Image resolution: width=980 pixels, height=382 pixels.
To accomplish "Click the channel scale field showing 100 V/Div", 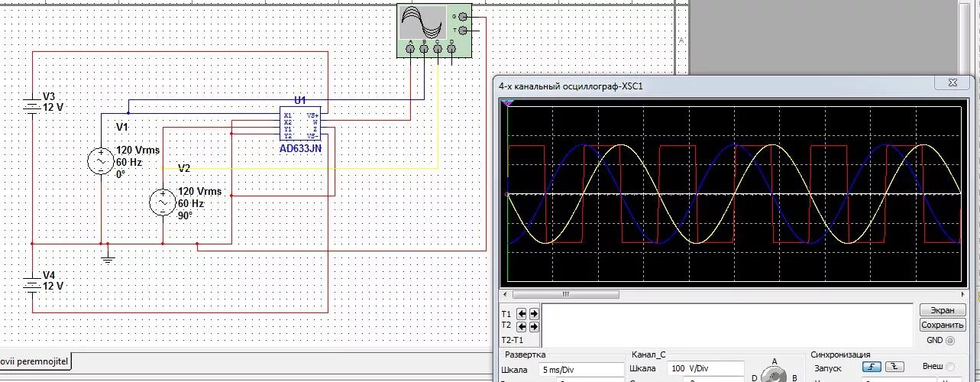I will point(707,369).
